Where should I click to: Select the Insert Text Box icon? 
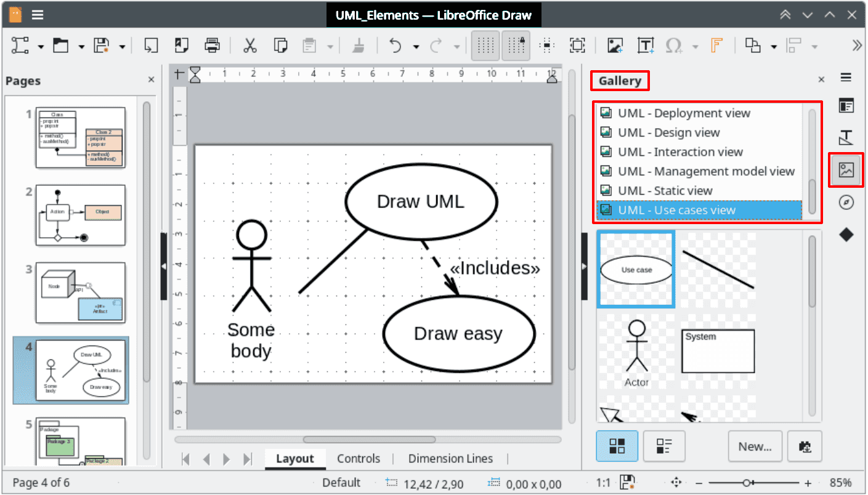pyautogui.click(x=646, y=45)
